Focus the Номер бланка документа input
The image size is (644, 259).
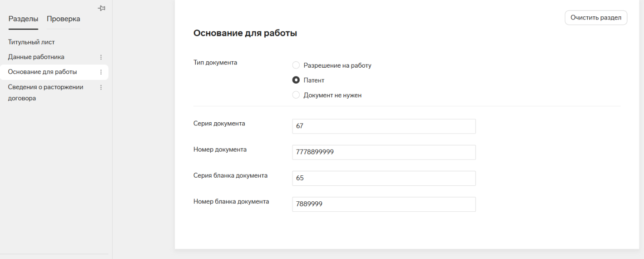pyautogui.click(x=384, y=204)
